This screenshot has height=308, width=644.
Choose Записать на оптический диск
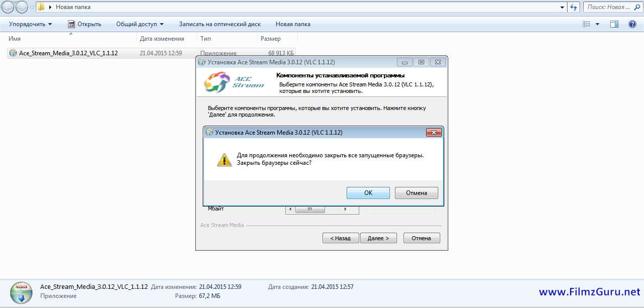pos(220,24)
